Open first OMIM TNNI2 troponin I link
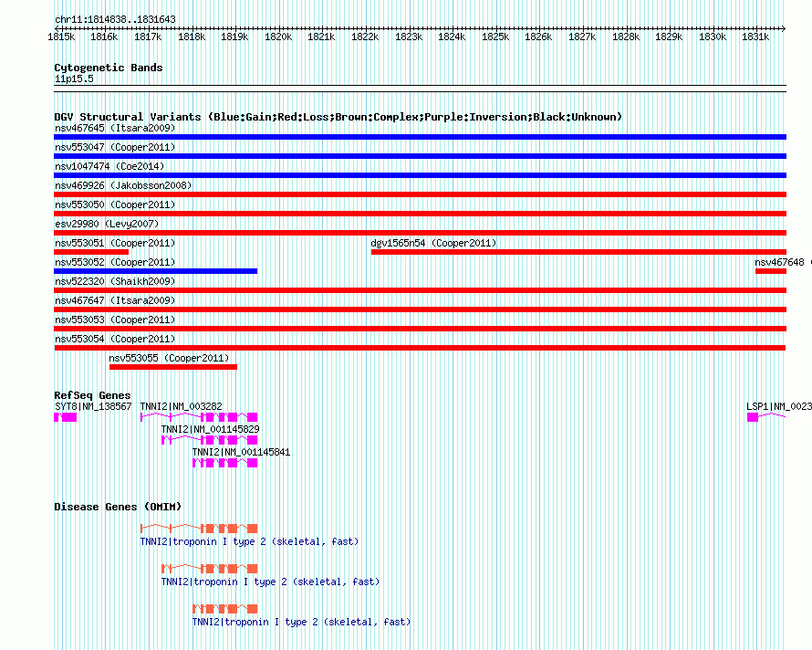This screenshot has height=650, width=812. pos(249,541)
